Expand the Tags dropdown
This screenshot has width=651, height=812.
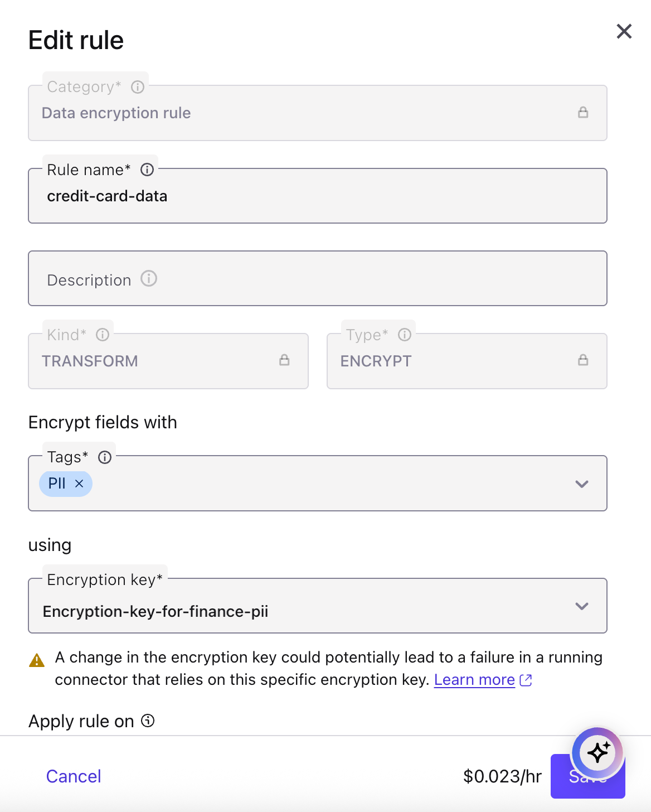pos(582,484)
